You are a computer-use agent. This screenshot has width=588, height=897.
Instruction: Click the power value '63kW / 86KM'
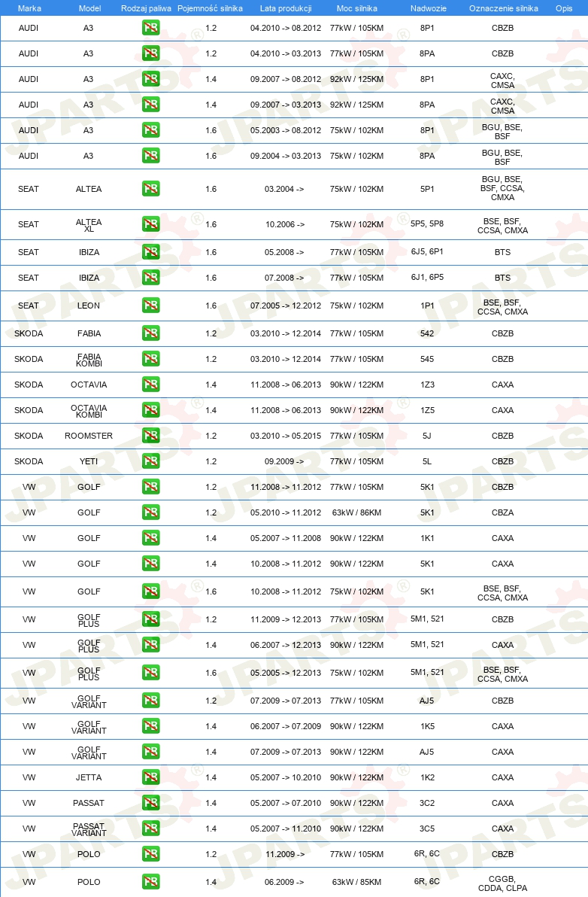click(x=356, y=512)
